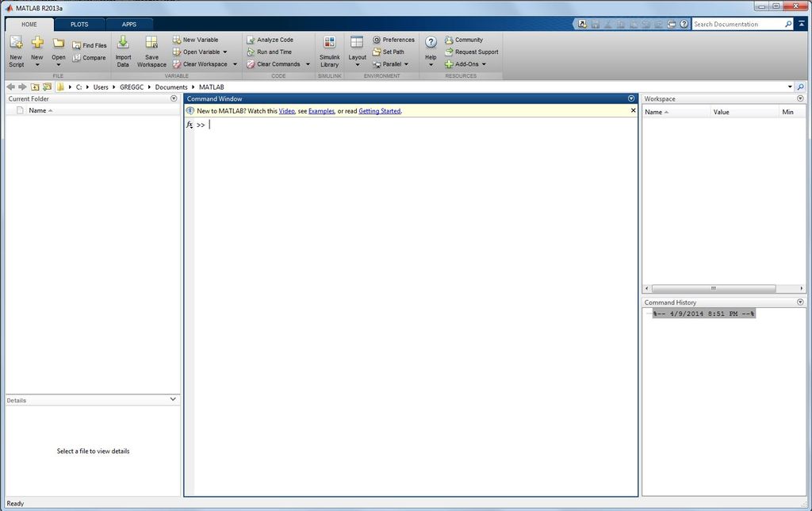This screenshot has width=812, height=511.
Task: Click the forward arrow in the folder toolbar
Action: point(22,87)
